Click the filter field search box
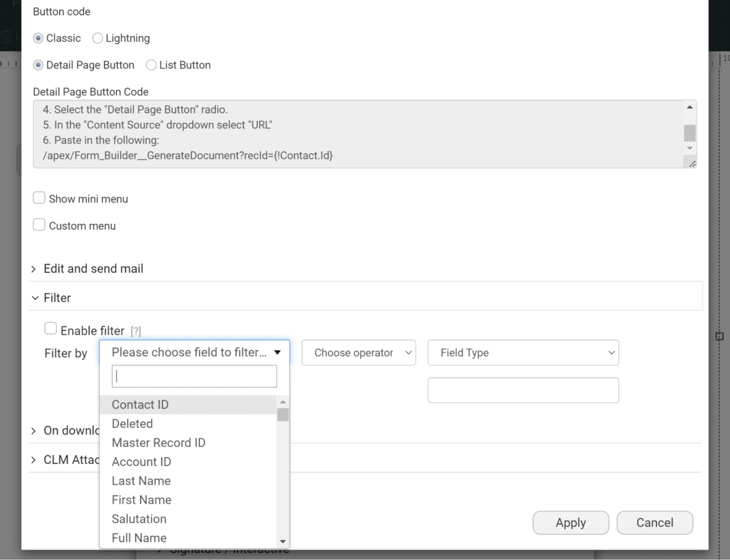 [x=194, y=377]
